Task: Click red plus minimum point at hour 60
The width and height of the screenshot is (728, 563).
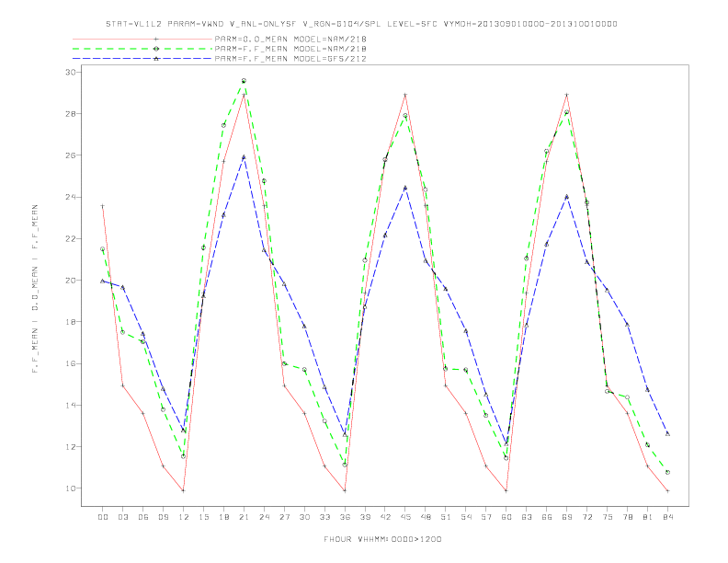Action: 506,490
